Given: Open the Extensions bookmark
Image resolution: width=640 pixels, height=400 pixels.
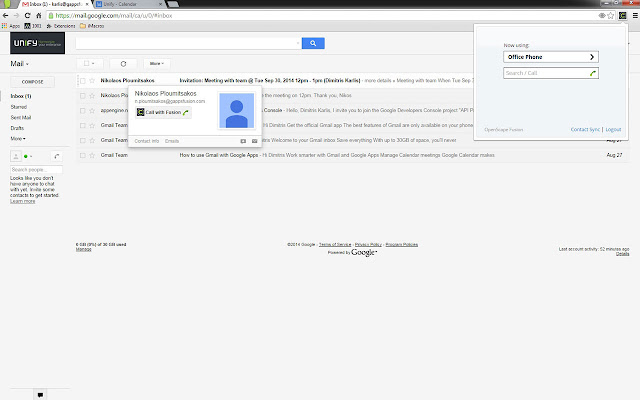Looking at the screenshot, I should [61, 26].
